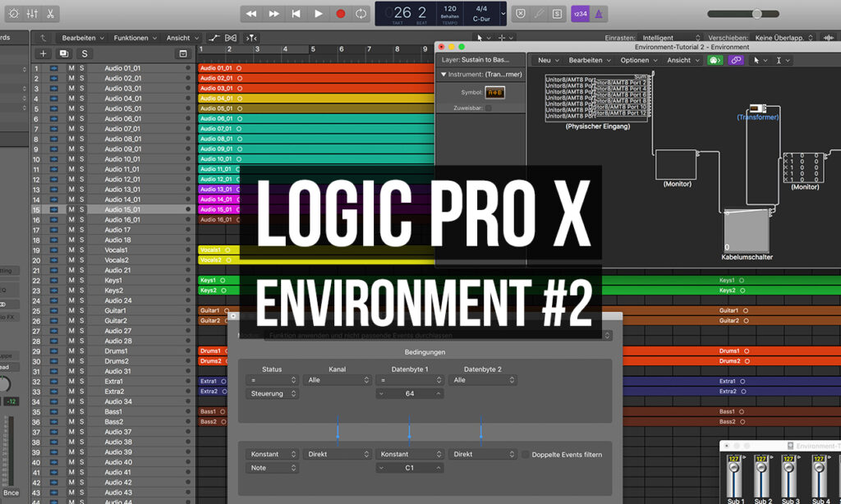841x504 pixels.
Task: Open the Smart Controls dial icon
Action: tap(14, 14)
